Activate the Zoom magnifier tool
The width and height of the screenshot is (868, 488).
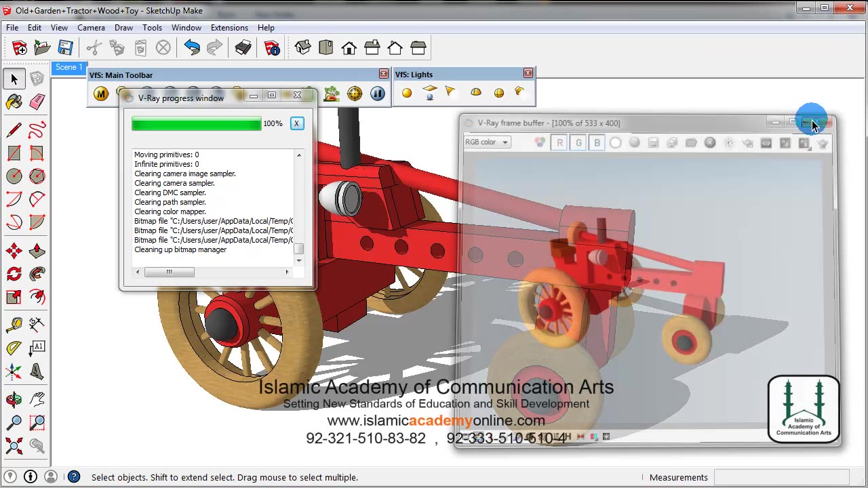[x=14, y=423]
